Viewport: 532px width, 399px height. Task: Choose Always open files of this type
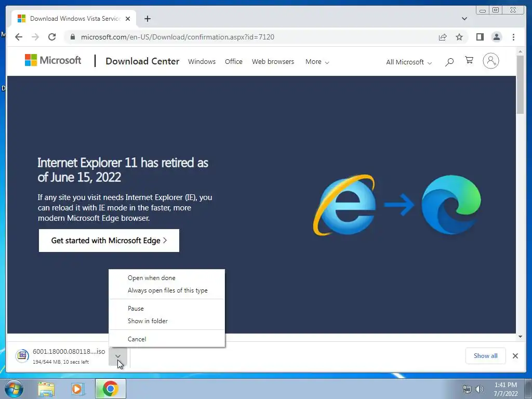[167, 290]
